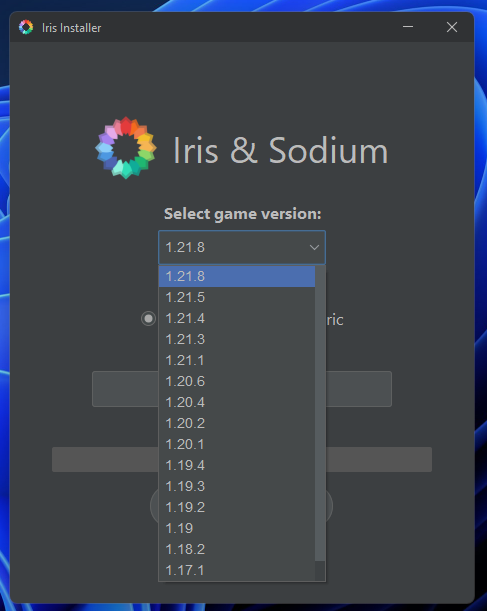Select version 1.20.4 entry
Viewport: 487px width, 611px height.
pyautogui.click(x=237, y=402)
